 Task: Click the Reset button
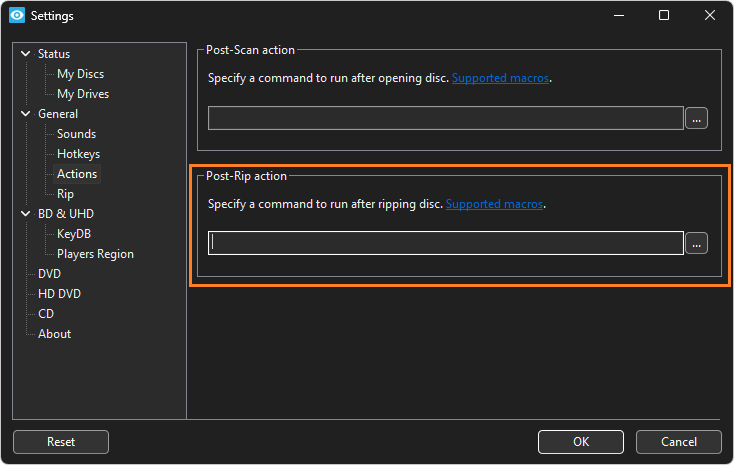61,442
